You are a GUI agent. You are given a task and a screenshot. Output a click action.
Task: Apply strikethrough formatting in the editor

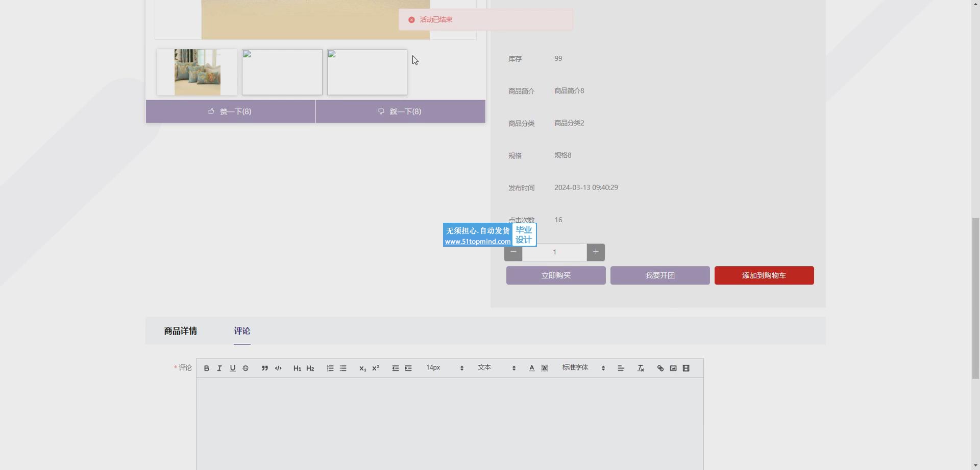coord(246,368)
